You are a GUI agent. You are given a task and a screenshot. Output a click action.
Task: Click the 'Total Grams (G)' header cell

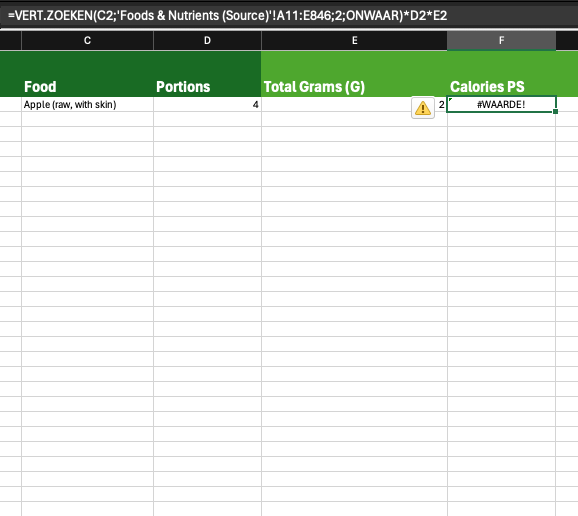tap(354, 74)
